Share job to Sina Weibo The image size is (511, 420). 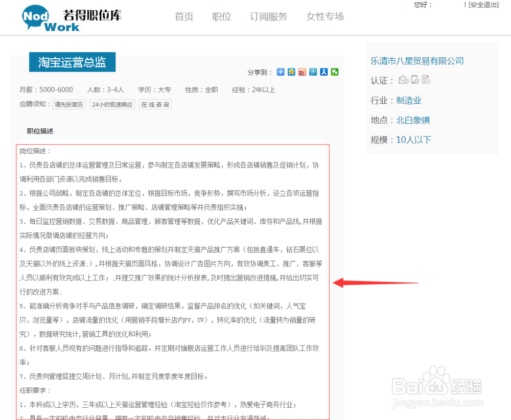point(302,72)
